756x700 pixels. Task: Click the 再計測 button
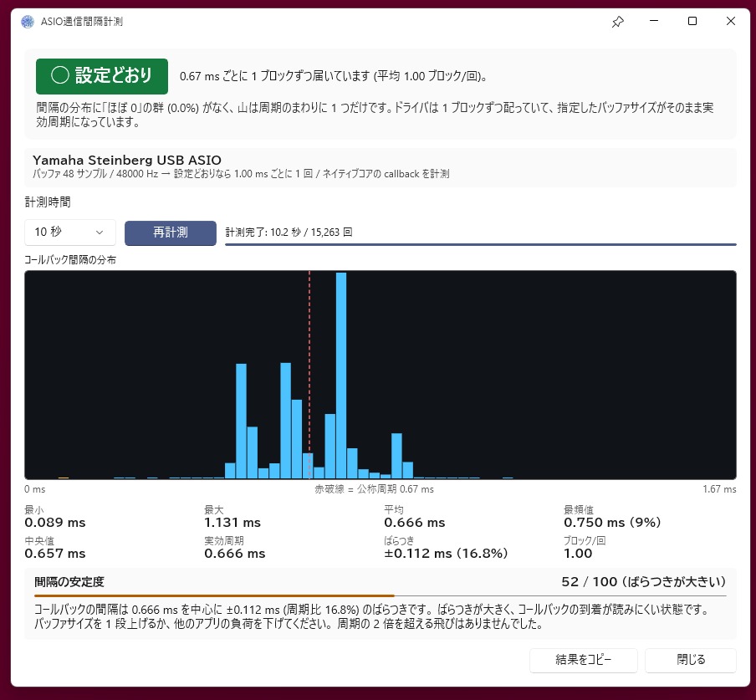171,232
